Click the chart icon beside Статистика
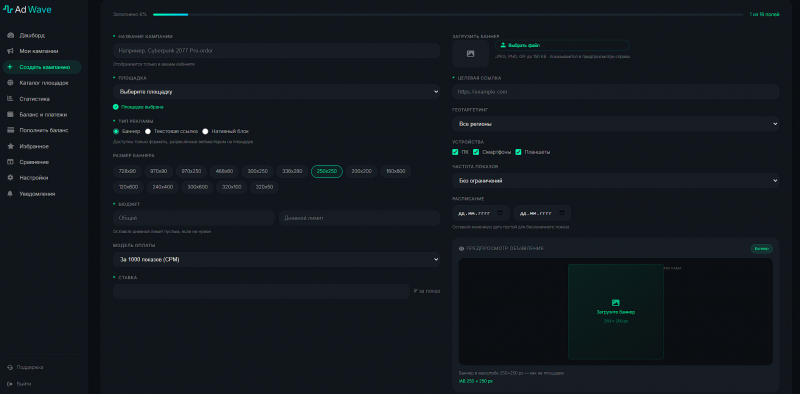This screenshot has width=800, height=394. [x=10, y=98]
